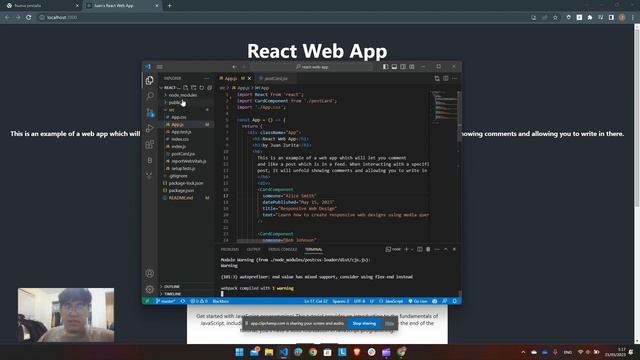Open the Explorer view in VS Code activity bar
This screenshot has height=360, width=640.
click(150, 80)
